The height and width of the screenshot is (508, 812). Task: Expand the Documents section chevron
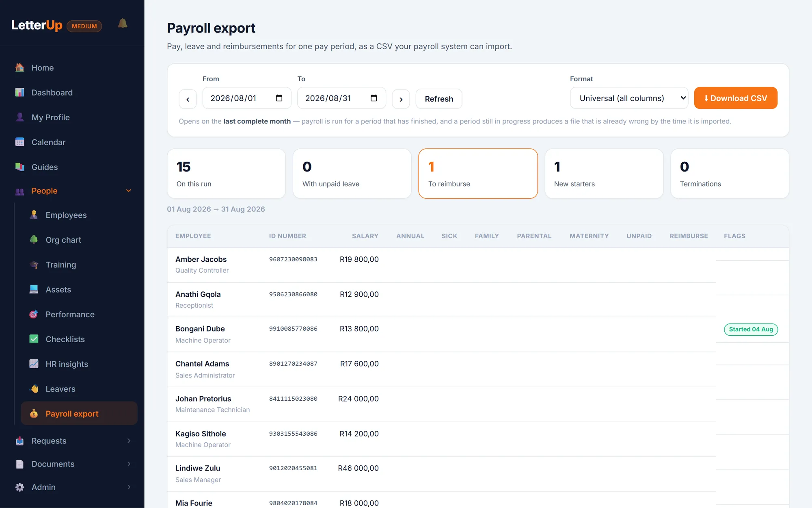click(129, 464)
